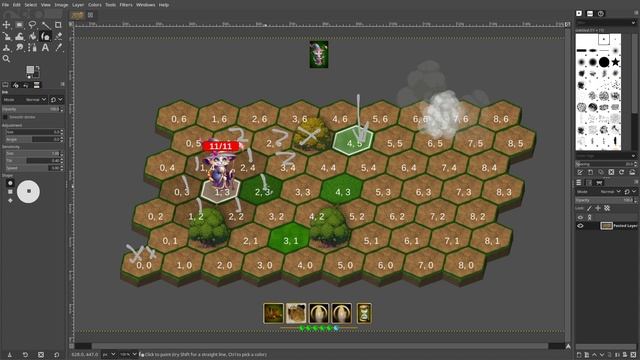Select the Text tool
The width and height of the screenshot is (640, 360).
(45, 48)
